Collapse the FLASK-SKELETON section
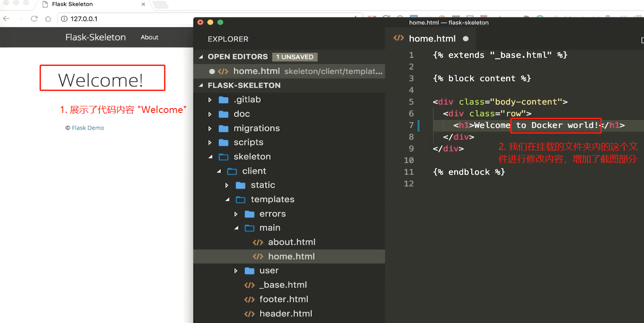The image size is (644, 323). click(201, 85)
